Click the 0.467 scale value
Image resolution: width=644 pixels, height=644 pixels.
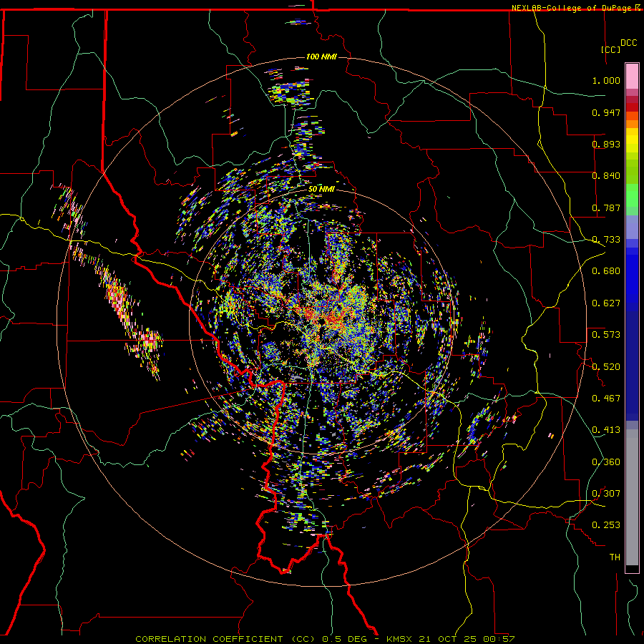pos(606,399)
